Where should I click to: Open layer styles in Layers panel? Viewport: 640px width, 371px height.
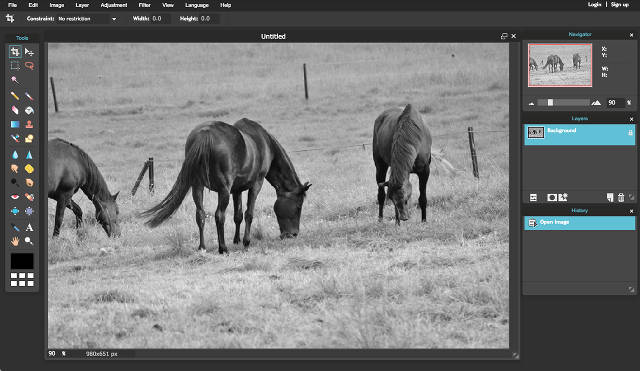coord(563,198)
